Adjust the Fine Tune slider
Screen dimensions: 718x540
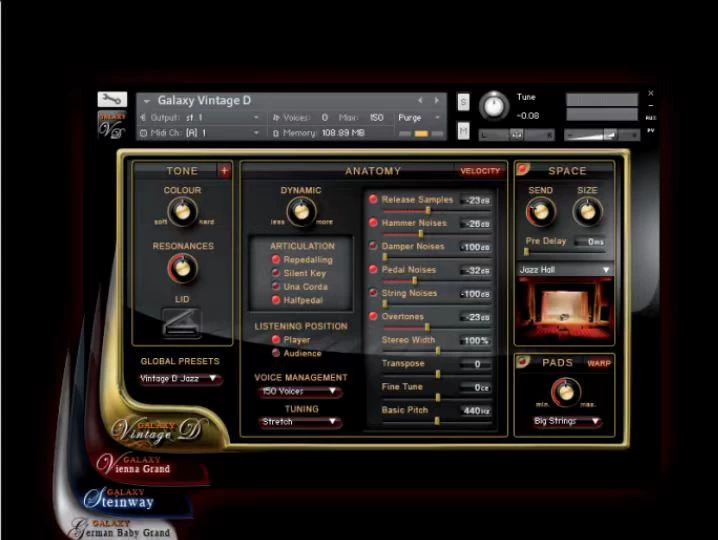pos(438,398)
